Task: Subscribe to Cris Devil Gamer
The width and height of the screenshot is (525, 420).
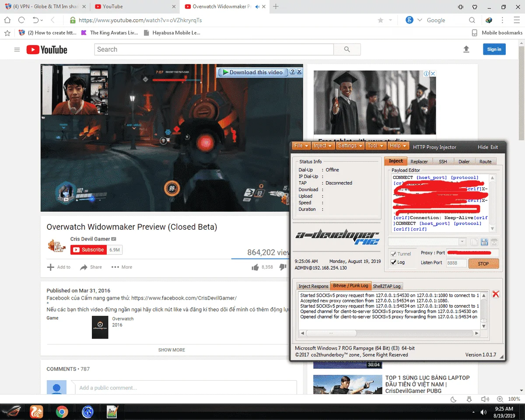Action: click(89, 250)
